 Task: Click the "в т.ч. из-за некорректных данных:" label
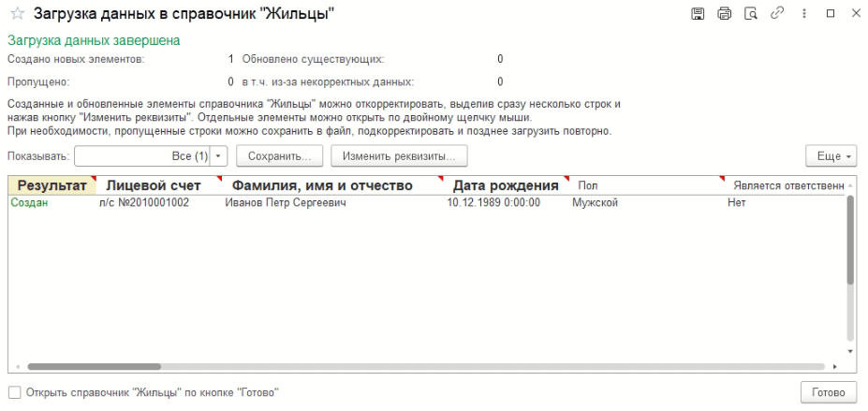pos(328,81)
